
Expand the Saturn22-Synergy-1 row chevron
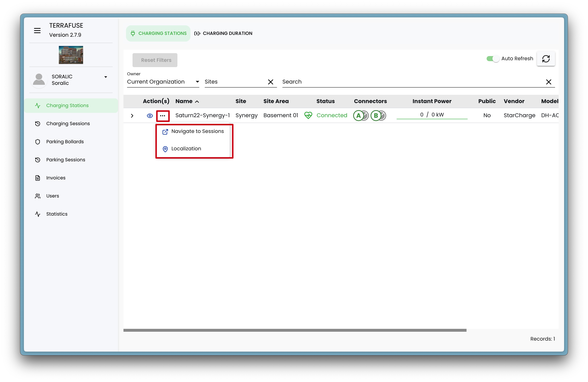(x=132, y=116)
